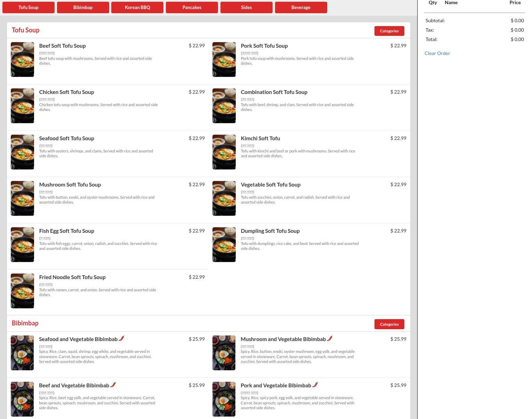Viewport: 532px width, 419px height.
Task: Jump to the Tofu Soup category tab
Action: [x=29, y=7]
